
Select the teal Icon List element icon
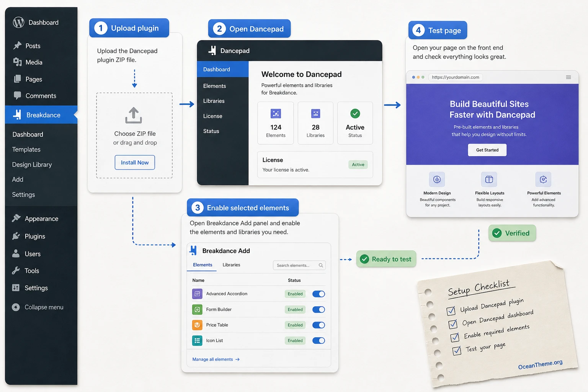click(x=197, y=340)
